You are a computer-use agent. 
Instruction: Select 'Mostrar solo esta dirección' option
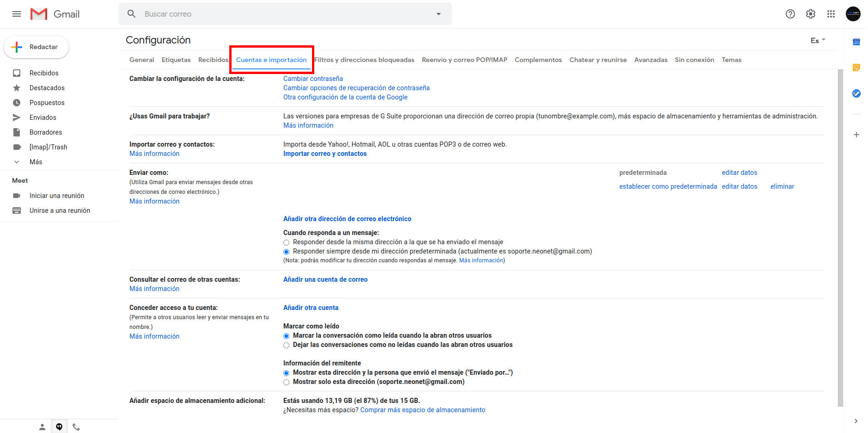[x=287, y=382]
